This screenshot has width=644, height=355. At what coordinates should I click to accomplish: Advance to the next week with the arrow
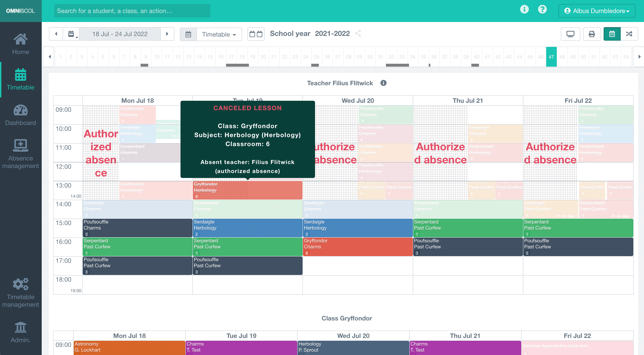tap(167, 34)
